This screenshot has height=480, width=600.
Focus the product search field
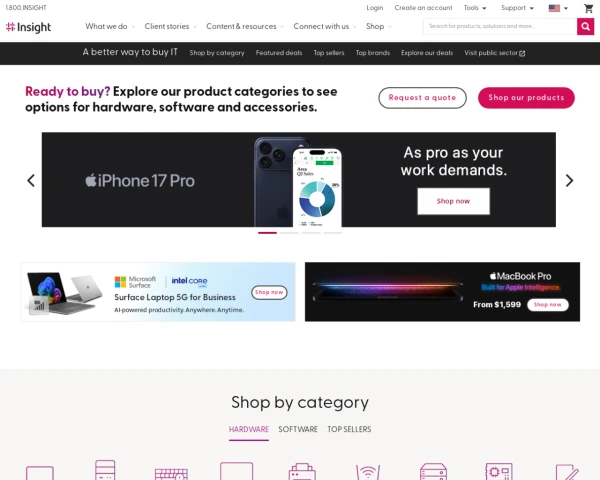[x=500, y=26]
